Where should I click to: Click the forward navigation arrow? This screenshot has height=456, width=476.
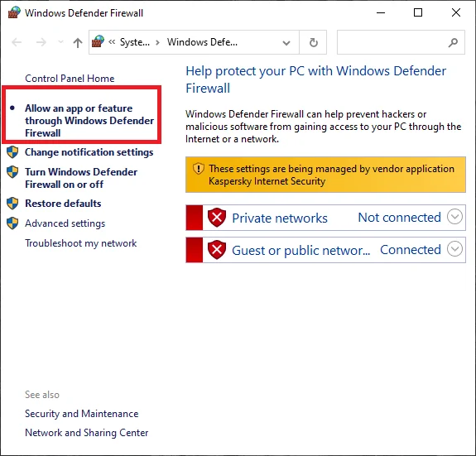coord(41,42)
